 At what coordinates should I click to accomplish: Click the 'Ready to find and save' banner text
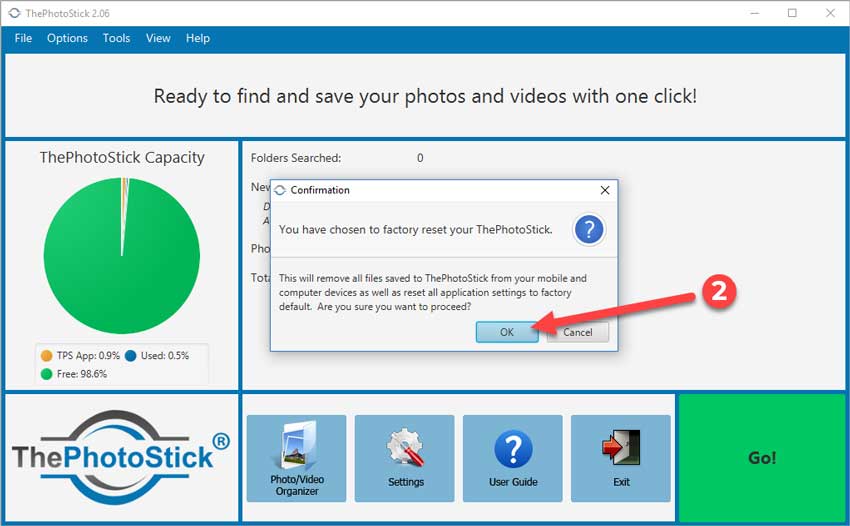coord(425,97)
